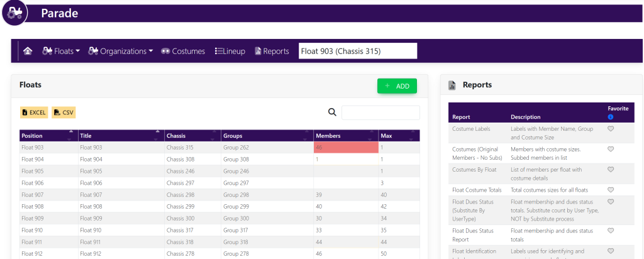
Task: Open Reports from the navigation bar
Action: tap(272, 52)
